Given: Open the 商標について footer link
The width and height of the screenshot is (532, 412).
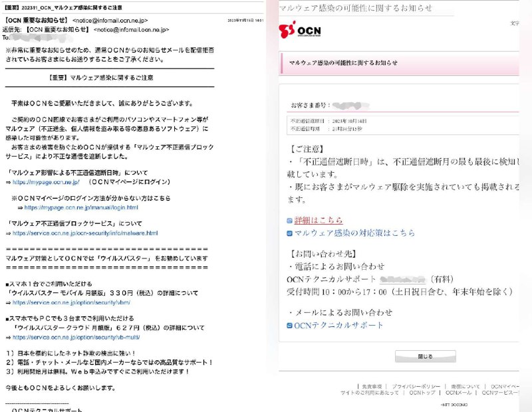Looking at the screenshot, I should [x=465, y=387].
